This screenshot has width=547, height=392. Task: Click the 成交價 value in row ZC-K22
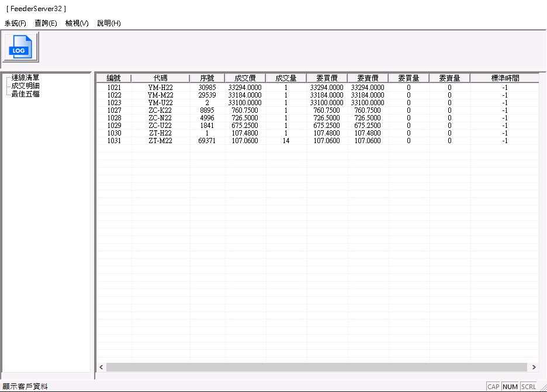click(x=245, y=110)
